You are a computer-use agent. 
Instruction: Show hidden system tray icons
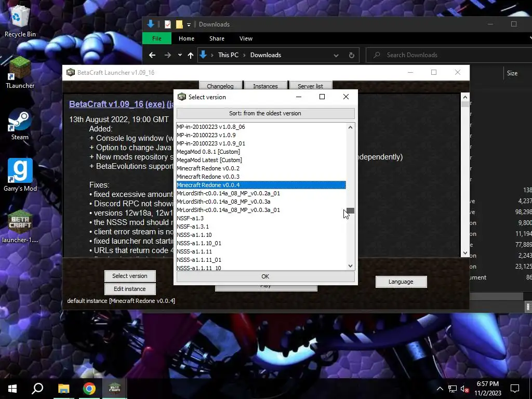[440, 389]
